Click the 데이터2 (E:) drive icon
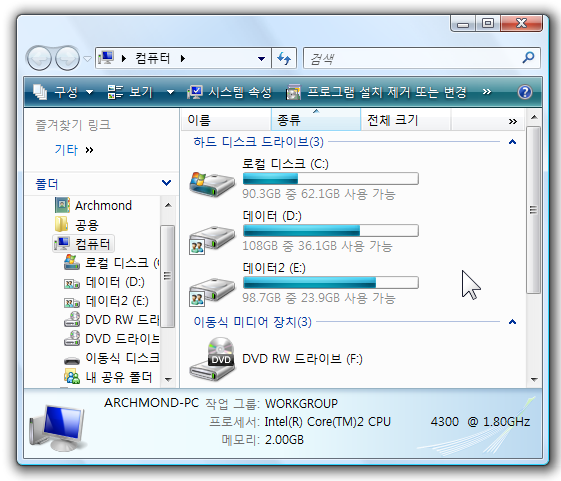 [x=212, y=291]
